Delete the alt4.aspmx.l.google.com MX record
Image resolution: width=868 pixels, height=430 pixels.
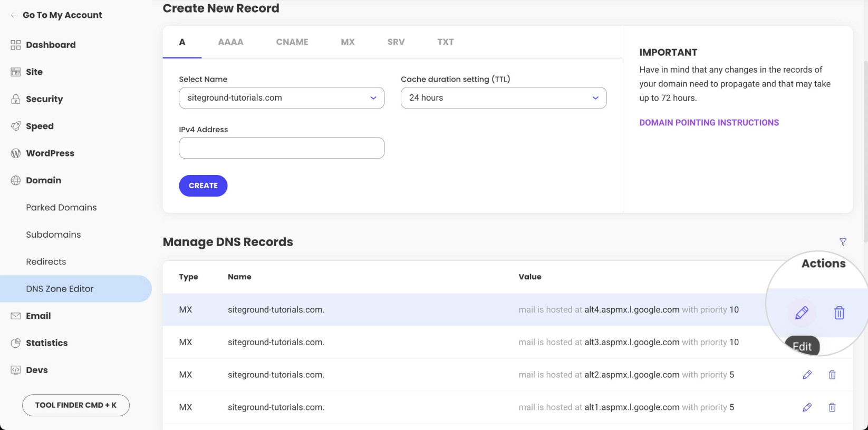click(839, 312)
